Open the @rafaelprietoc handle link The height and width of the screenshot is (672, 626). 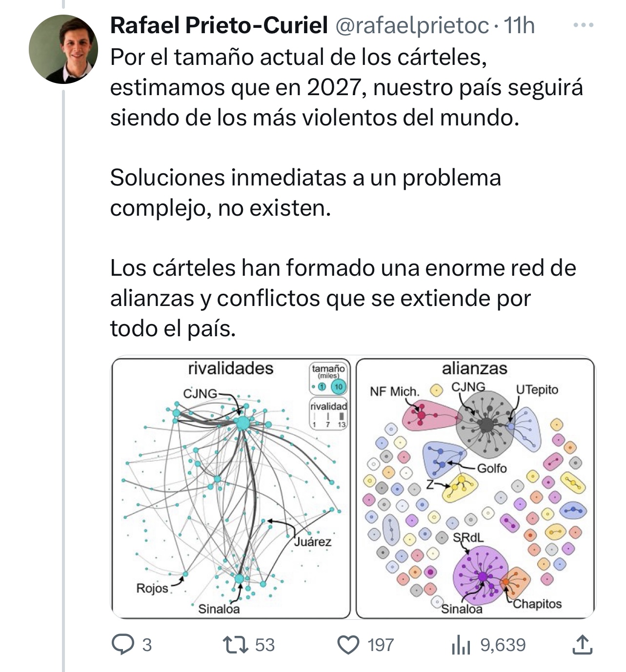coord(411,25)
